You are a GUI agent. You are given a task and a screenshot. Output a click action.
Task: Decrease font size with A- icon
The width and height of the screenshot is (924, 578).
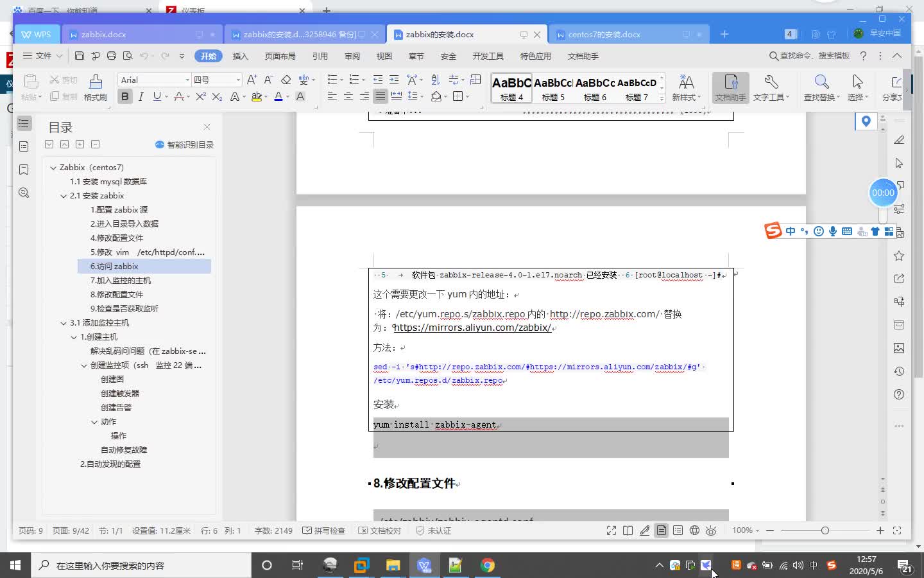(268, 80)
